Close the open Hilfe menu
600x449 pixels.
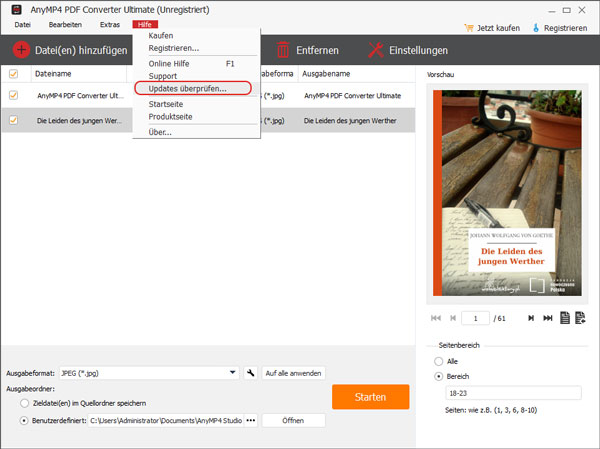pyautogui.click(x=145, y=24)
